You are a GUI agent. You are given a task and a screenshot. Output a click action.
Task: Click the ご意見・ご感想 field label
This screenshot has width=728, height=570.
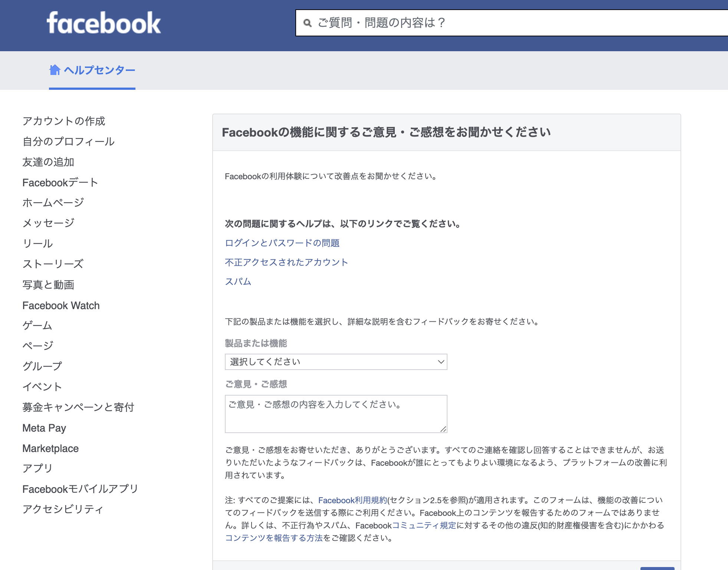click(256, 384)
